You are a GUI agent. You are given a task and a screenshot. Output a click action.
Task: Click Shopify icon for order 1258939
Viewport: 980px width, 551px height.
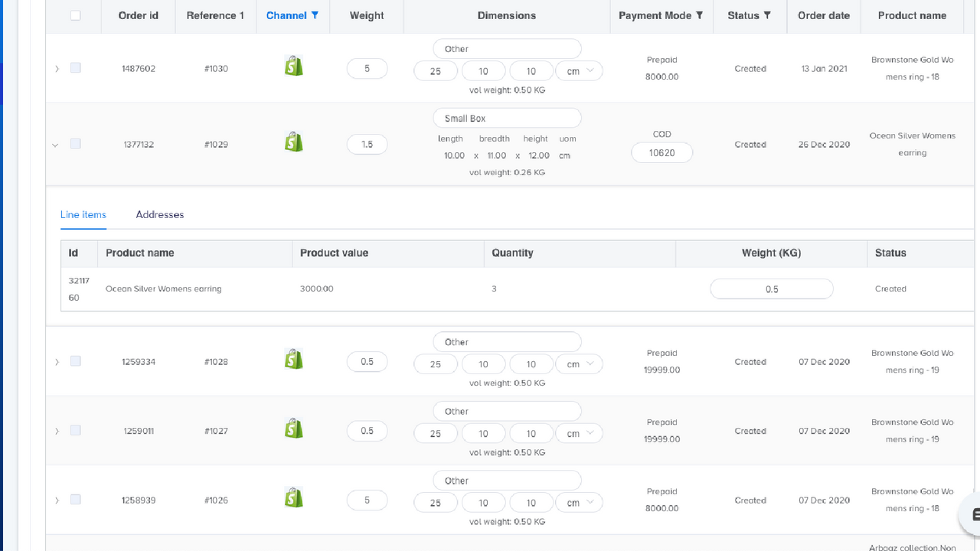click(294, 497)
